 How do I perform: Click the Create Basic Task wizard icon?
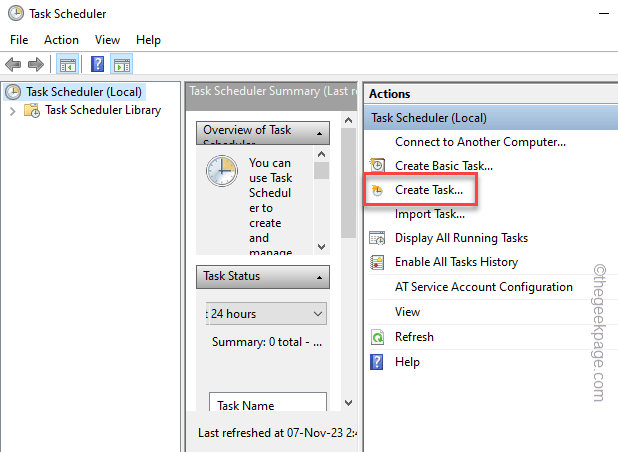click(377, 165)
